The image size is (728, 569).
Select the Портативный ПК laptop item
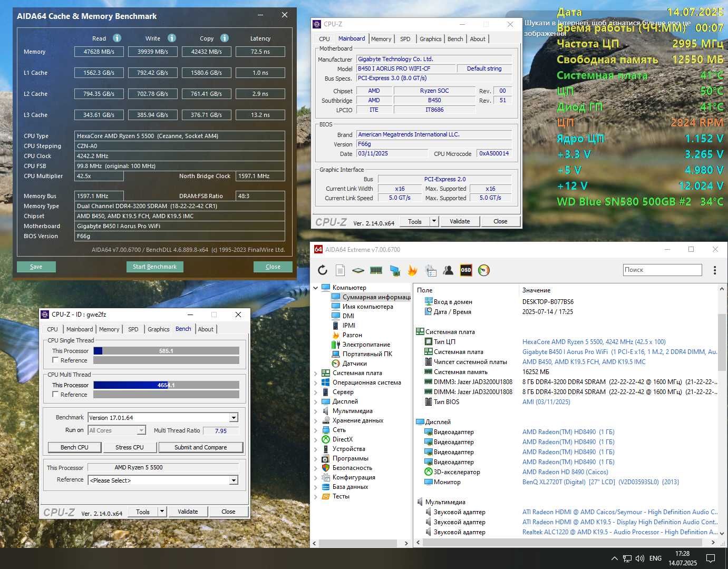tap(362, 354)
